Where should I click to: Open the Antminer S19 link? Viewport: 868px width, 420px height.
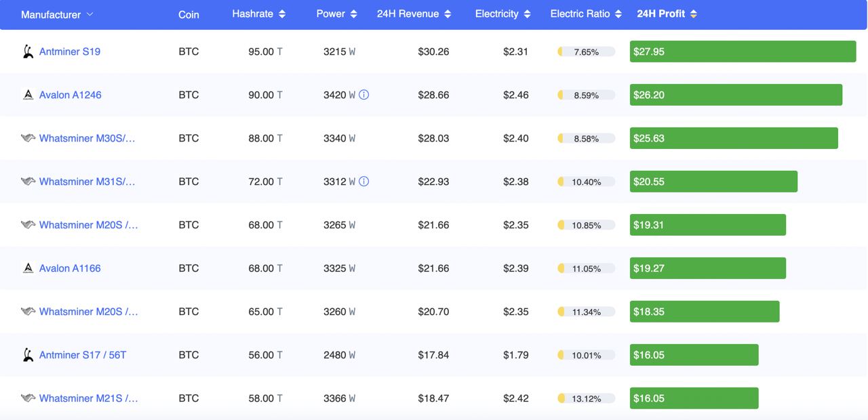coord(70,51)
